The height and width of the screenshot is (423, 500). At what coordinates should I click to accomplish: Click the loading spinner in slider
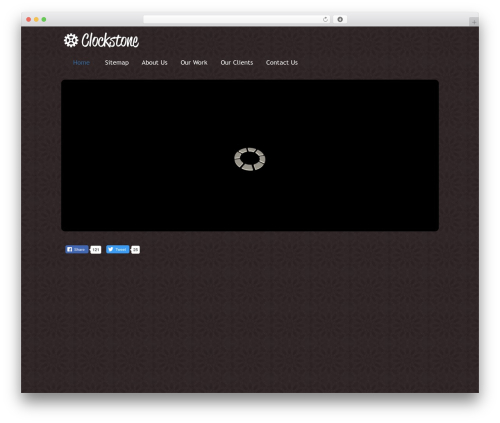[250, 159]
